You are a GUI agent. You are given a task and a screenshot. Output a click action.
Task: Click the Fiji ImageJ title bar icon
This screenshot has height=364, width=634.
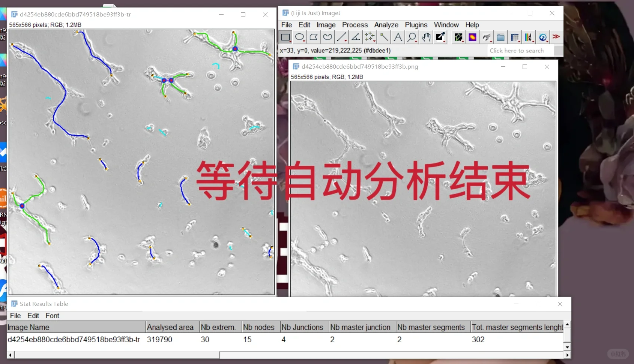[285, 13]
